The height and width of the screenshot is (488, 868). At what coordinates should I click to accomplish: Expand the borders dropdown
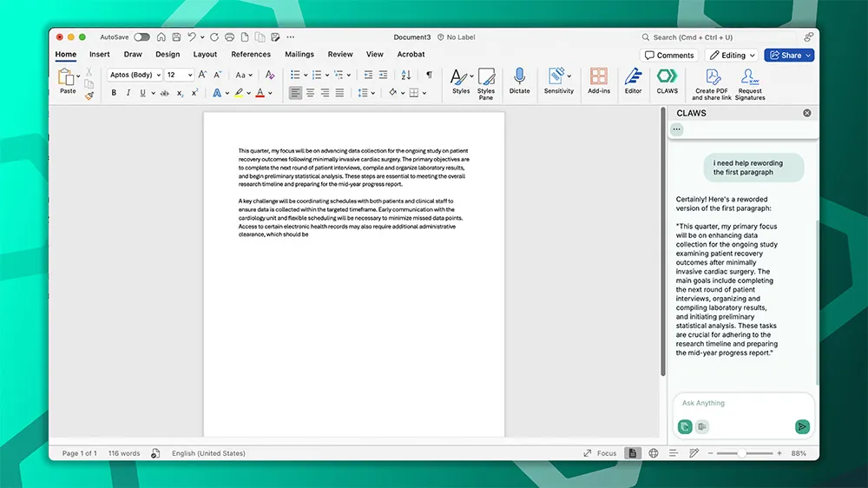(424, 93)
